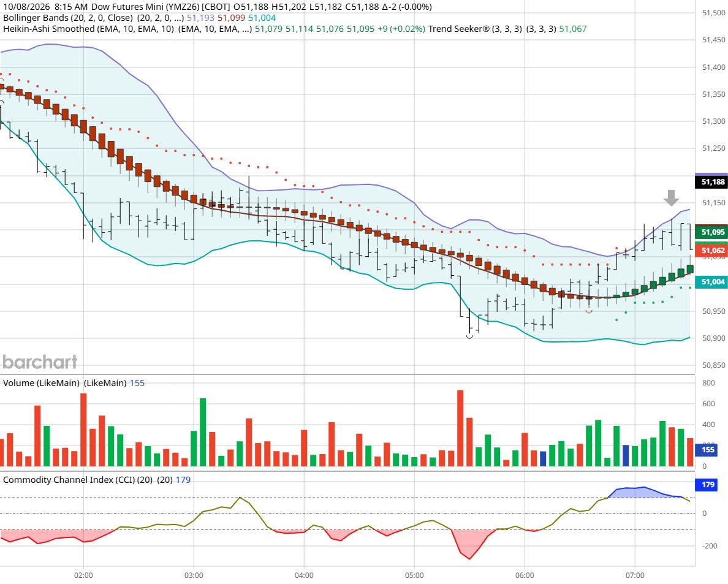Viewport: 728px width, 584px height.
Task: Click the 800 volume axis label
Action: pos(708,383)
